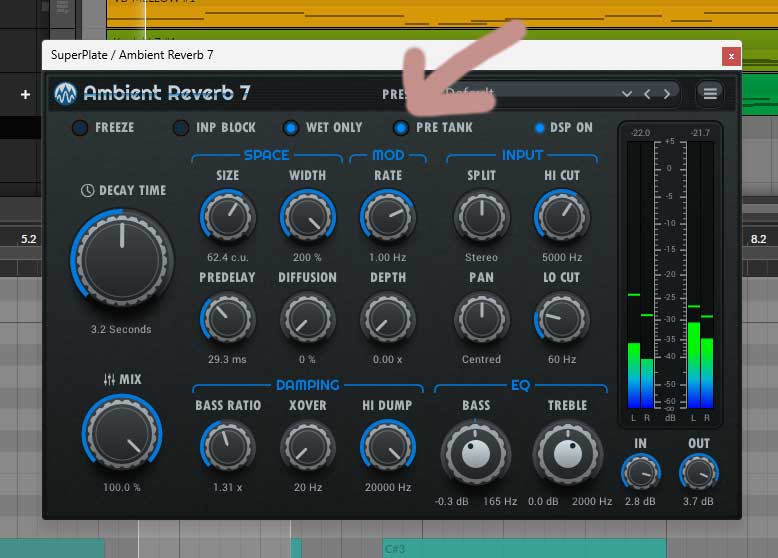Viewport: 778px width, 558px height.
Task: Go to the previous preset arrow
Action: 647,94
